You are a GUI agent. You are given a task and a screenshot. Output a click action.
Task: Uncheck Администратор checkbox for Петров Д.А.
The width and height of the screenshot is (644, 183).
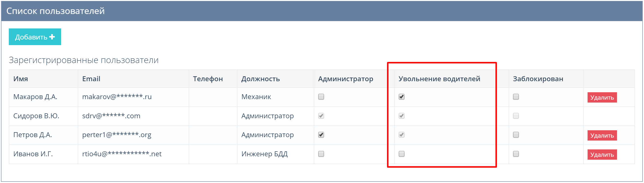[321, 135]
